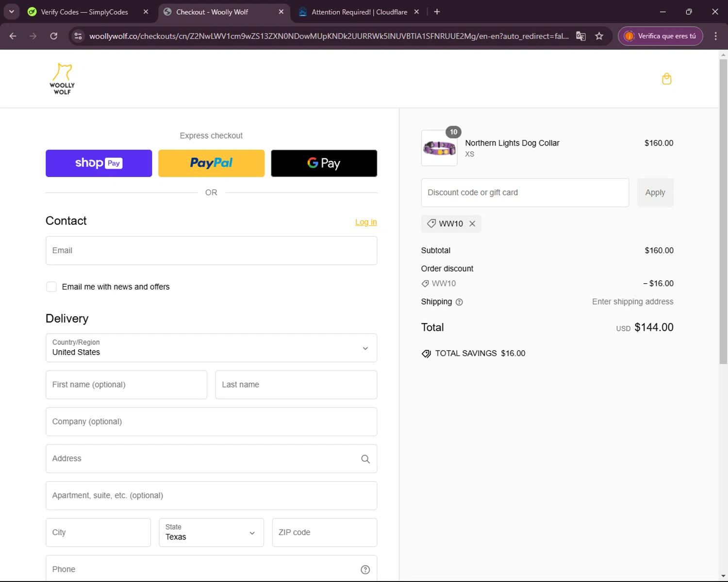
Task: Focus the City input field
Action: pos(98,533)
